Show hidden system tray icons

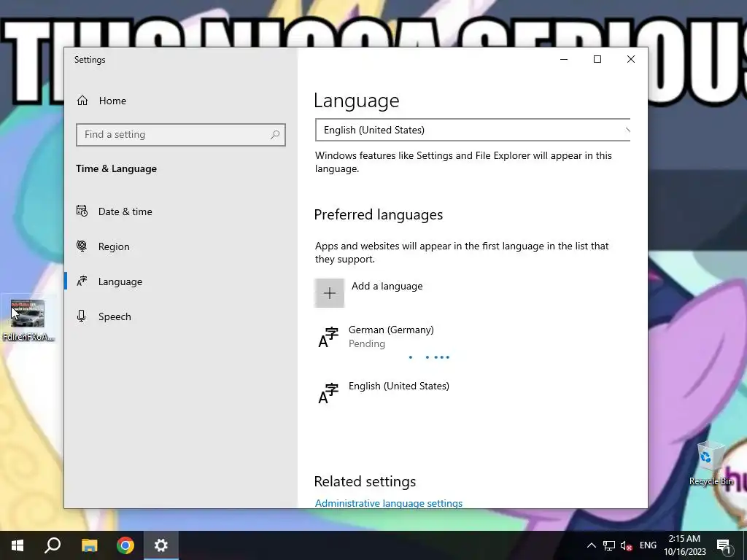tap(591, 545)
